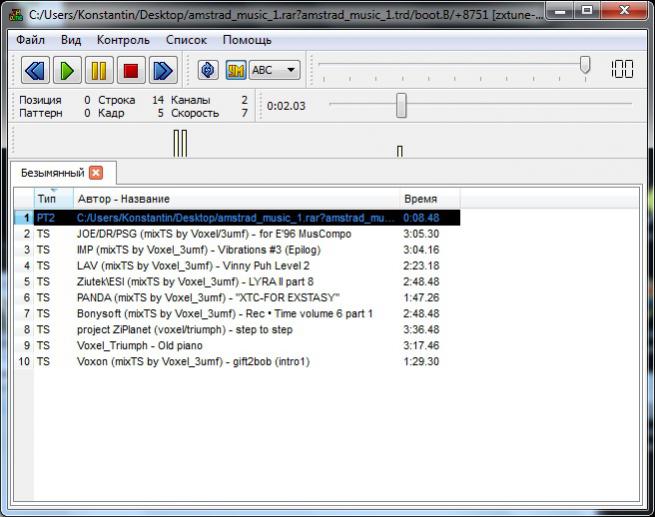Screen dimensions: 655x517
Task: Open the Список menu
Action: pyautogui.click(x=186, y=40)
